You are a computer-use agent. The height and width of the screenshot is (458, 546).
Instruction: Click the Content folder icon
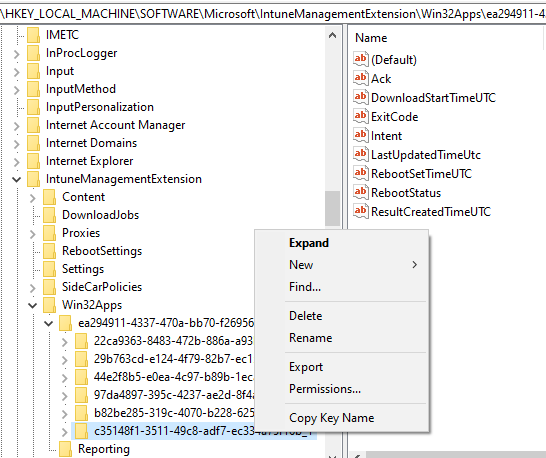pos(49,197)
